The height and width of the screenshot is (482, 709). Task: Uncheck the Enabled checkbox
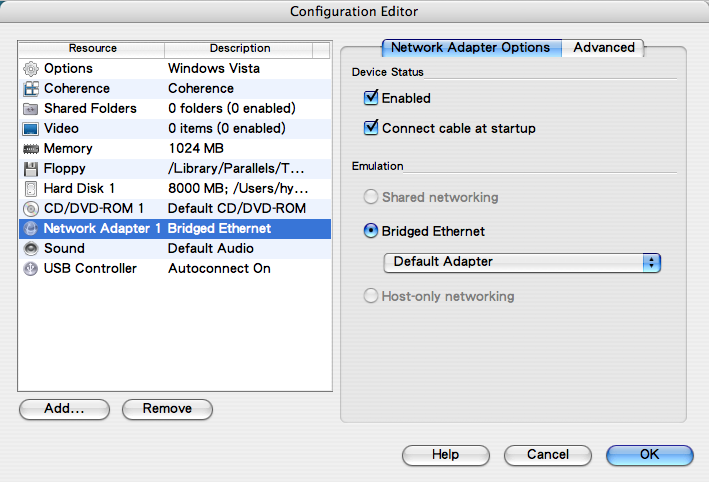(371, 97)
